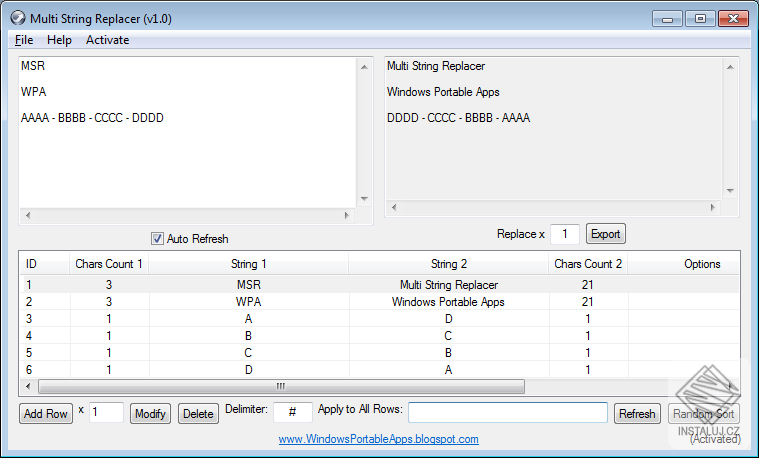Click the Multi String Replacer title bar icon
759x458 pixels.
pos(17,18)
